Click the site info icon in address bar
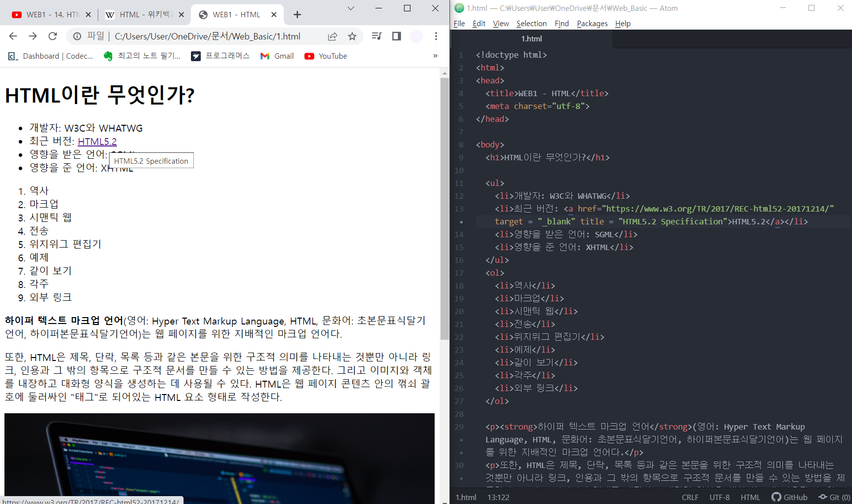Screen dimensions: 852x504 click(77, 36)
